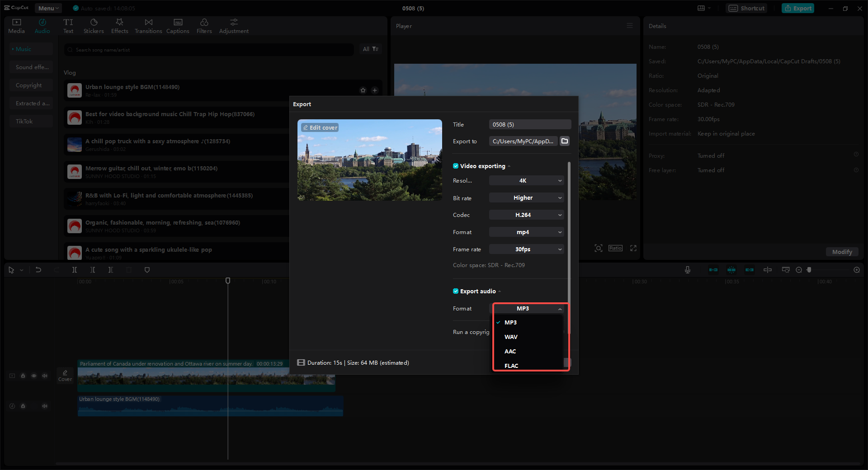
Task: Open the Transitions panel
Action: [x=148, y=25]
